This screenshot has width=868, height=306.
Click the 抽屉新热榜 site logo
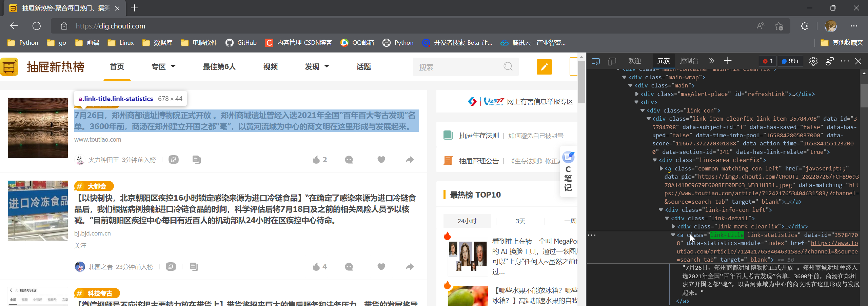[43, 67]
